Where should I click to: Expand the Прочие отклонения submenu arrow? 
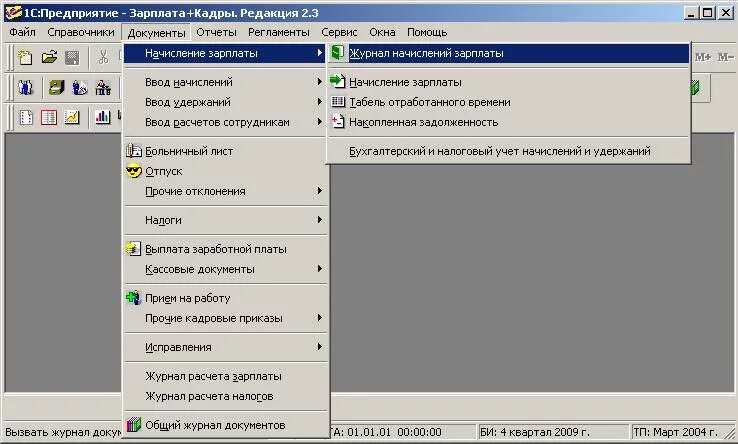click(320, 191)
